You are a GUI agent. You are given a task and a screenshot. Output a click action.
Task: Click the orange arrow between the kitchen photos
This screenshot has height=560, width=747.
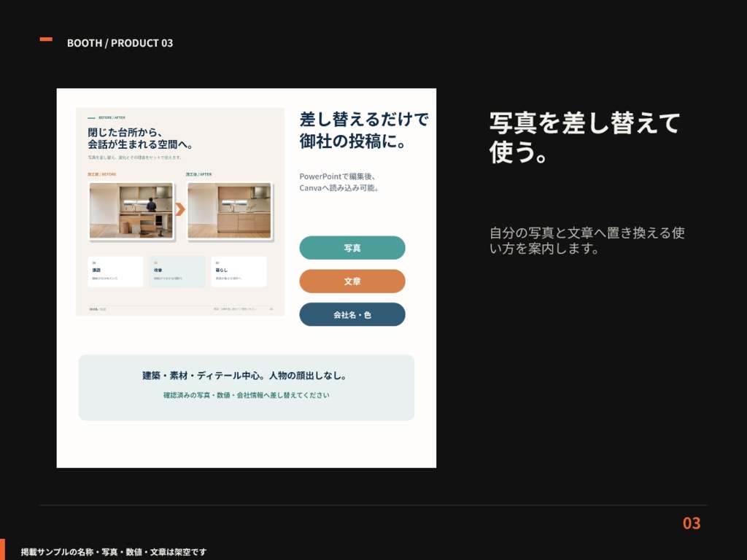(180, 209)
